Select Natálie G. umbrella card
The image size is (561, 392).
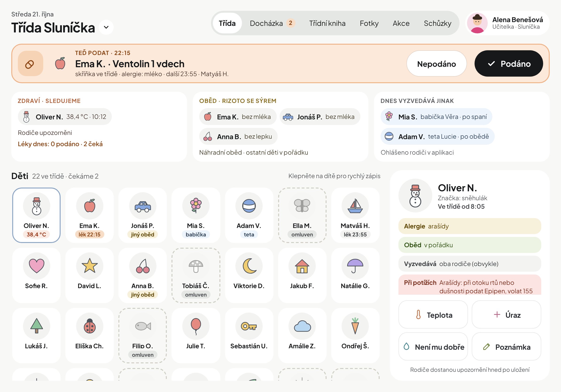coord(355,275)
